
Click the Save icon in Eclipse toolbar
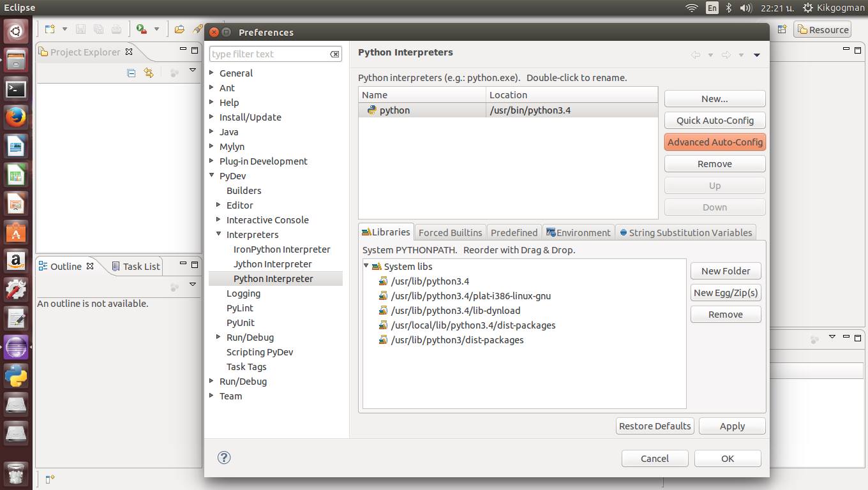coord(81,29)
